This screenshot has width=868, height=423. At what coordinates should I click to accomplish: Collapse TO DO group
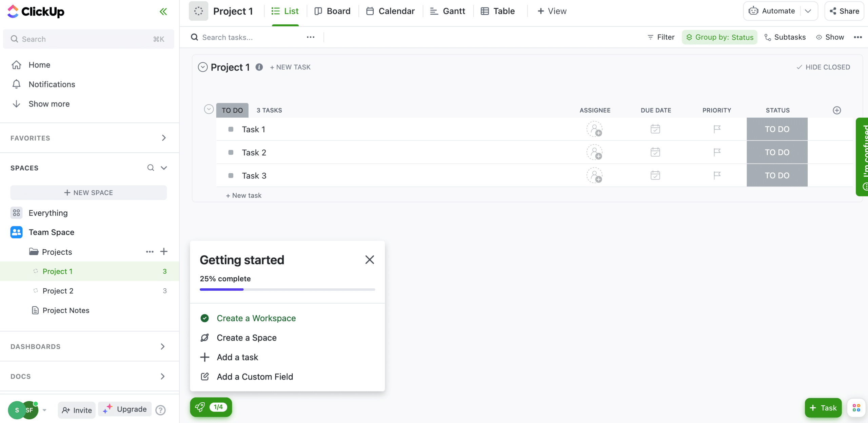pyautogui.click(x=209, y=109)
